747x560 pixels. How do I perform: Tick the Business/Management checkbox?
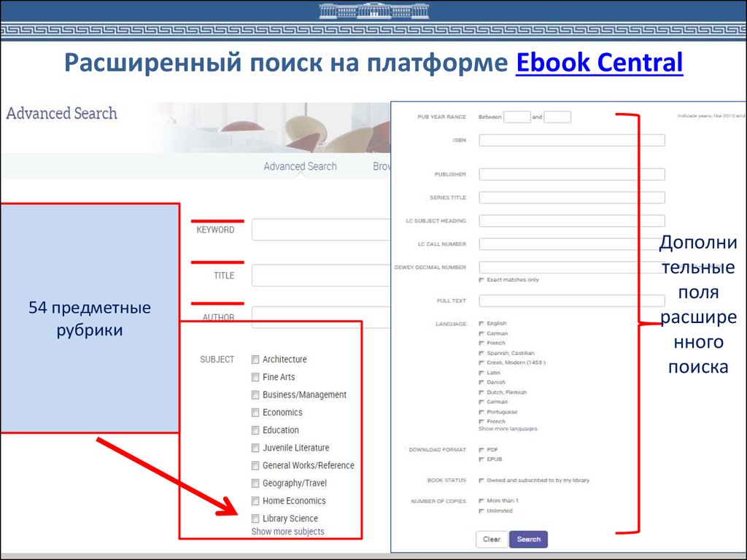(255, 394)
